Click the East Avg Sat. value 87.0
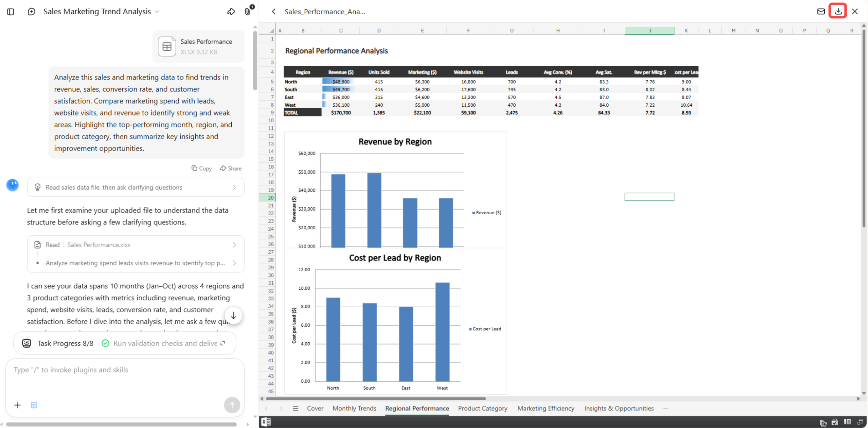Screen dimensions: 868x428 pyautogui.click(x=604, y=97)
